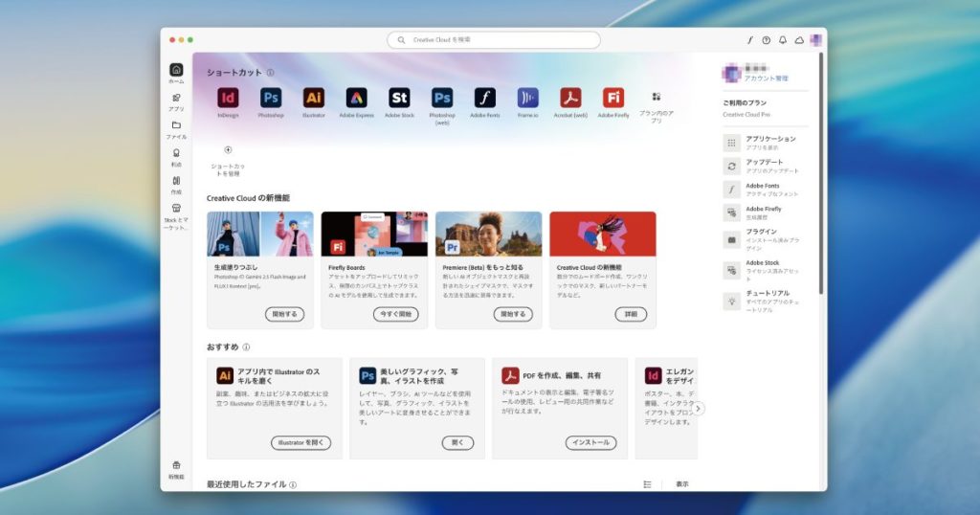
Task: Click the Firefly Boards card thumbnail
Action: tap(374, 234)
